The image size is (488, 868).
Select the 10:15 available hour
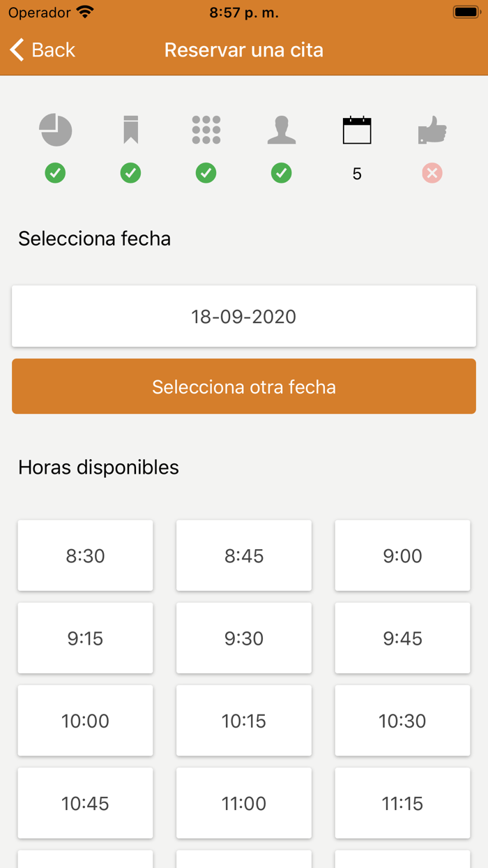pos(244,720)
